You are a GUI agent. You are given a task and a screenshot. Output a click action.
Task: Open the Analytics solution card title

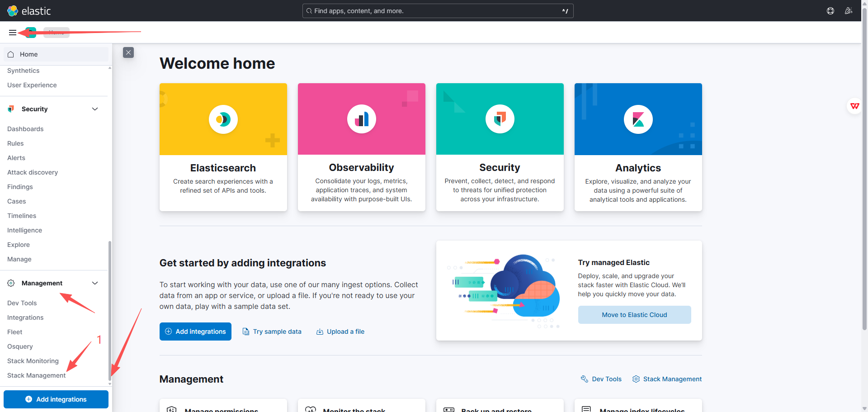(x=638, y=168)
